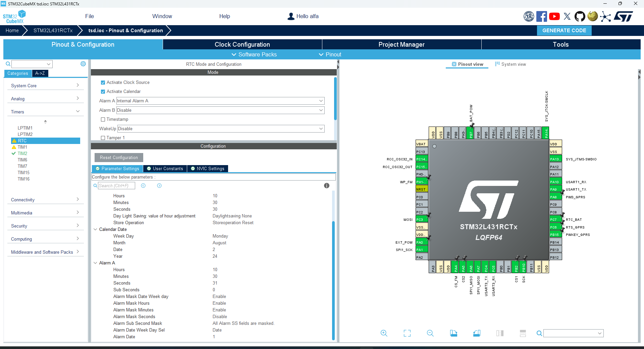The width and height of the screenshot is (644, 349).
Task: Open Software Packs menu
Action: [x=254, y=55]
